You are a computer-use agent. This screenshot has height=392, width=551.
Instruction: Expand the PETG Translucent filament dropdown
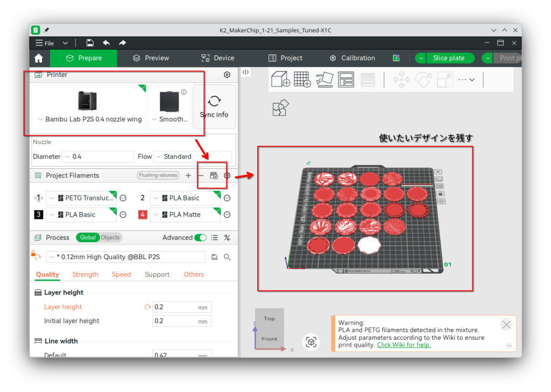click(x=81, y=198)
